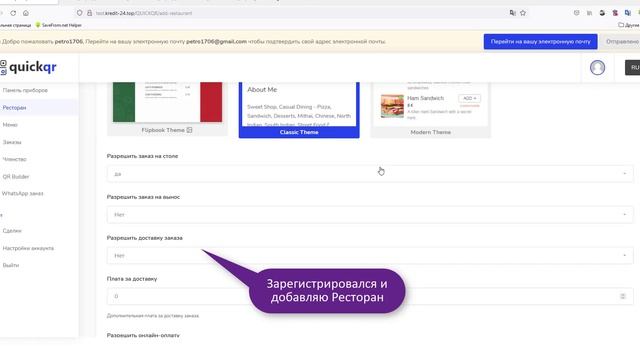Viewport: 640px width, 360px height.
Task: Click the blue go-to-your-email button
Action: tap(540, 42)
